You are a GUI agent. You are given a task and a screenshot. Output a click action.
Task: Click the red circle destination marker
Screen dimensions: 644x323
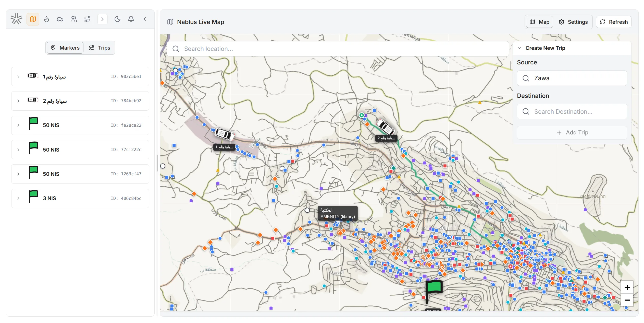510,267
